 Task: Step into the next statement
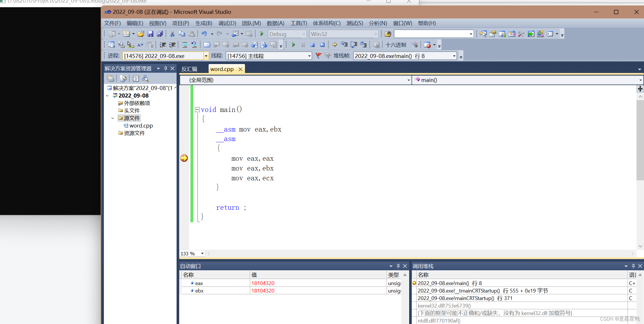pos(344,44)
